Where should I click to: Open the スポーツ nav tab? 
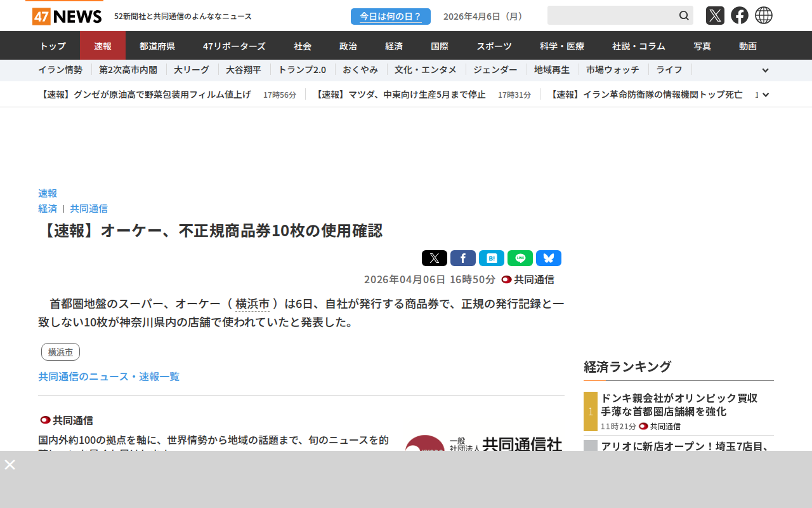click(x=494, y=46)
